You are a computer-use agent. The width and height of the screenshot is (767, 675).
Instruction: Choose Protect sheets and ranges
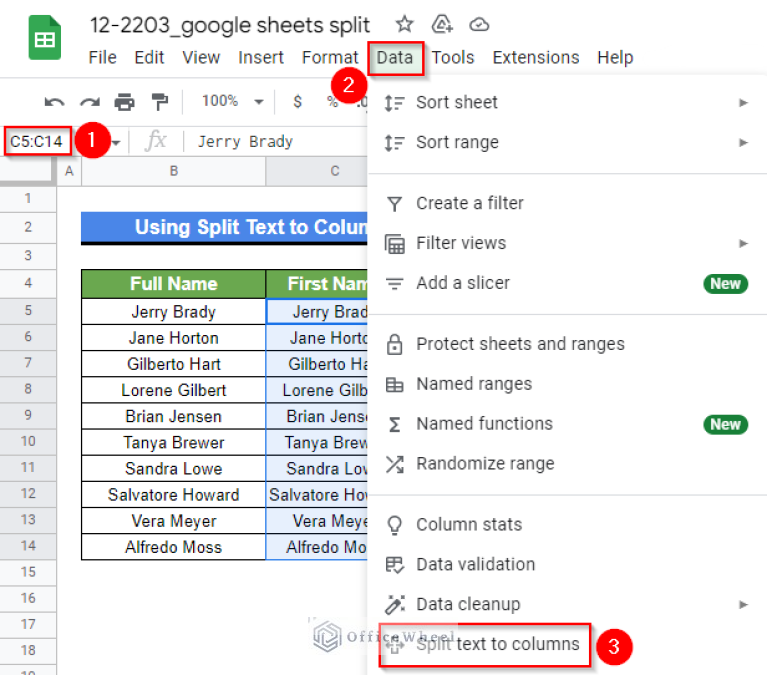(x=567, y=344)
